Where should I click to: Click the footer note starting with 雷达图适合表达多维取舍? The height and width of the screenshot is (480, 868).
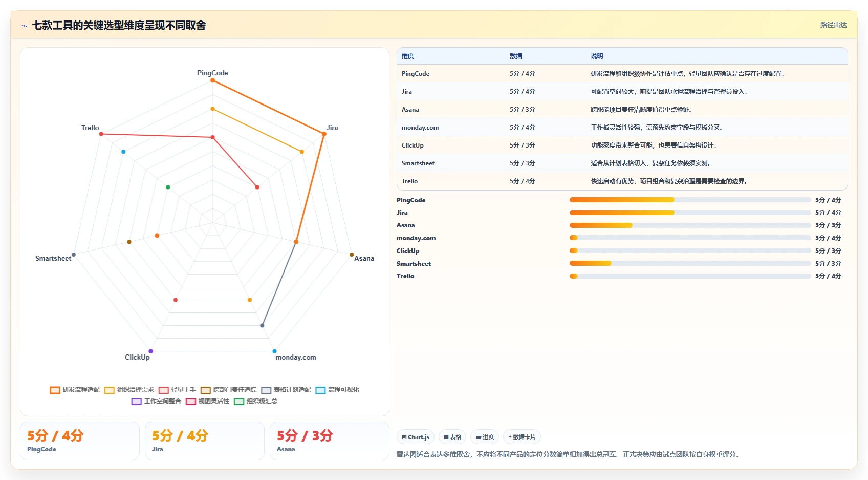click(569, 454)
